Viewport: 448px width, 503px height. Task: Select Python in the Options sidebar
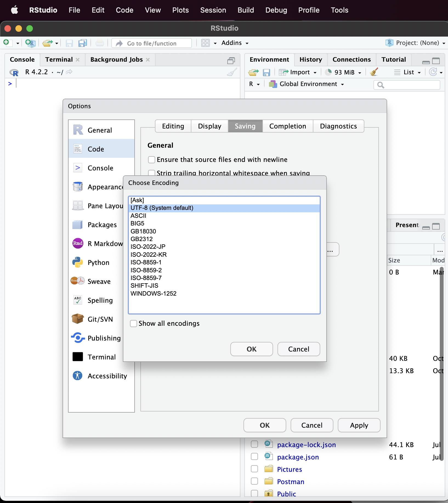pyautogui.click(x=96, y=262)
